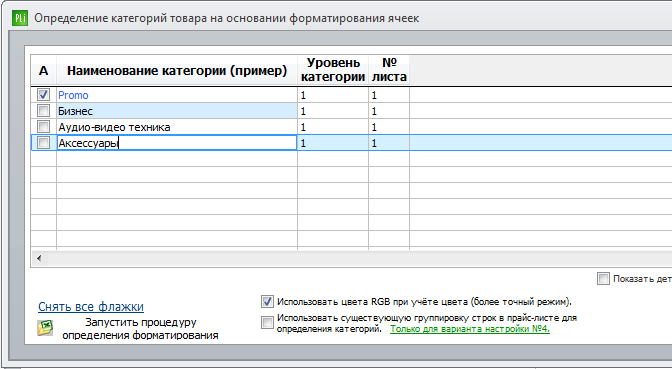Click the № листа column header
Screen dimensions: 672x369
click(389, 71)
